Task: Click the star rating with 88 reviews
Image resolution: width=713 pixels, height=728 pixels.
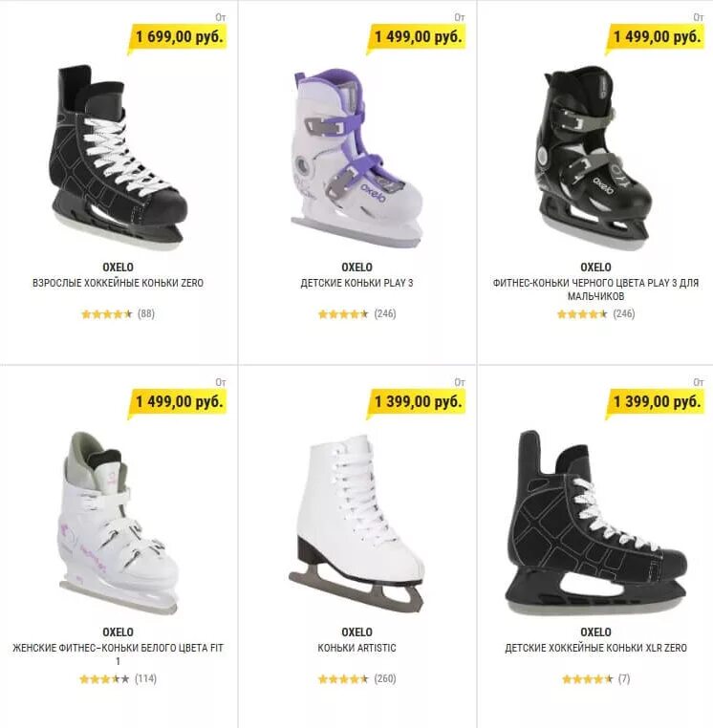Action: (107, 314)
